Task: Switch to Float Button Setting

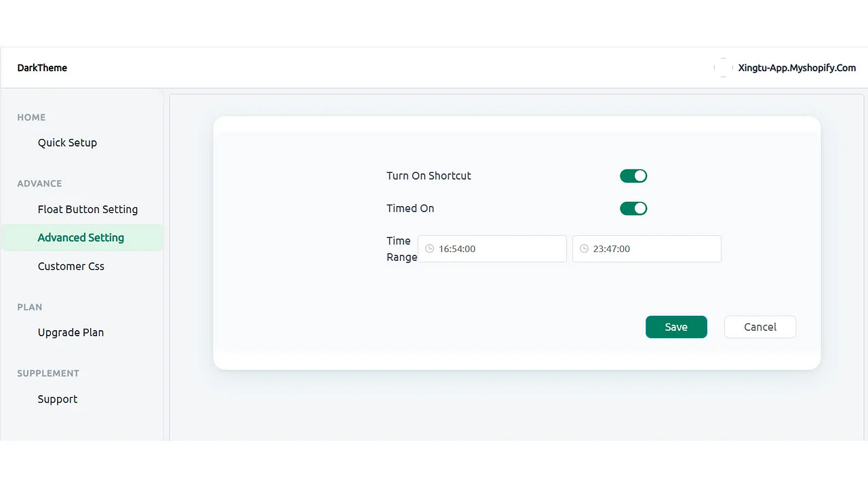Action: 87,209
